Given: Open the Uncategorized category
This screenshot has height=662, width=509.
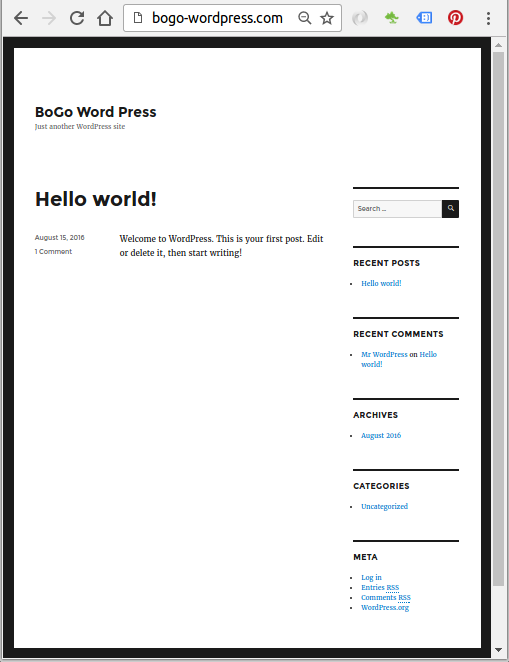Looking at the screenshot, I should (384, 506).
